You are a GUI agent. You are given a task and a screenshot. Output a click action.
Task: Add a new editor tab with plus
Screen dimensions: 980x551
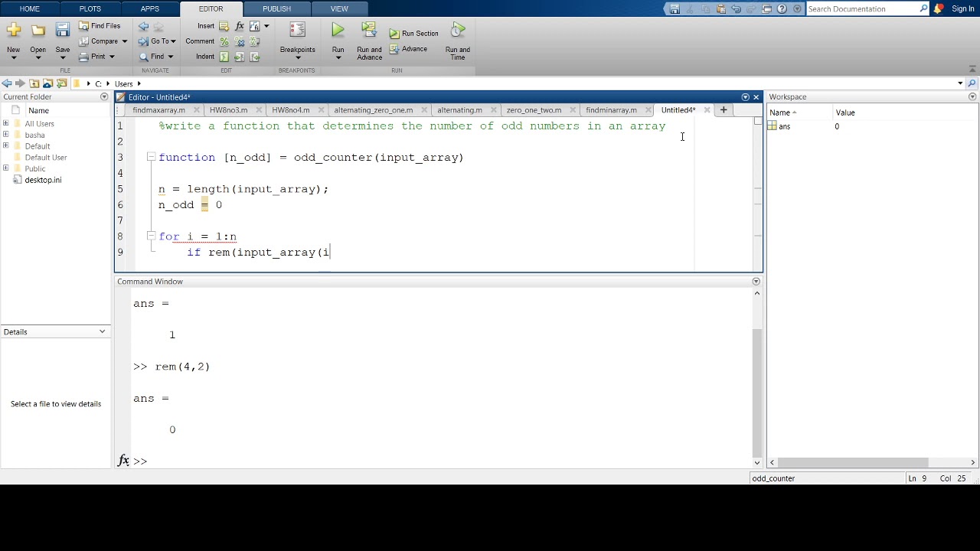(x=724, y=110)
